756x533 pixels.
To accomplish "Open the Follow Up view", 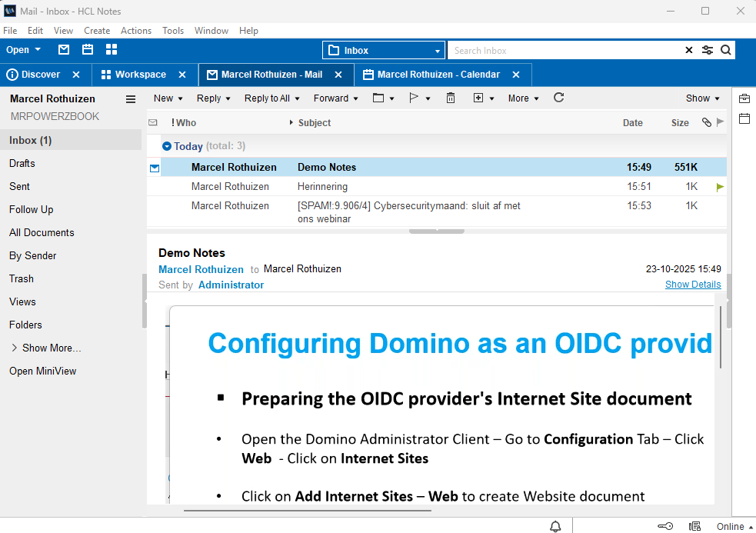I will pyautogui.click(x=32, y=209).
